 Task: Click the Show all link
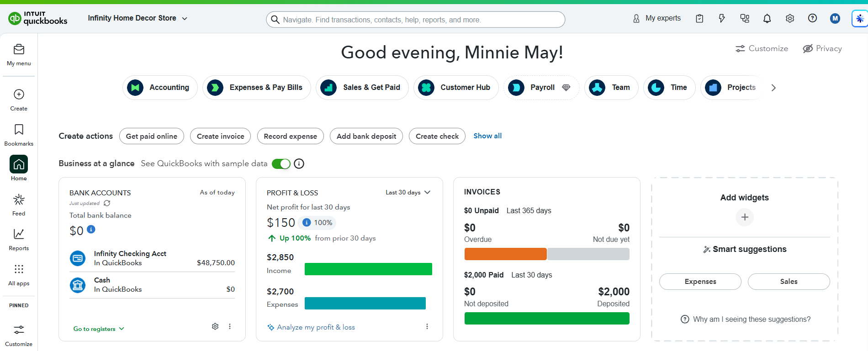[x=487, y=136]
